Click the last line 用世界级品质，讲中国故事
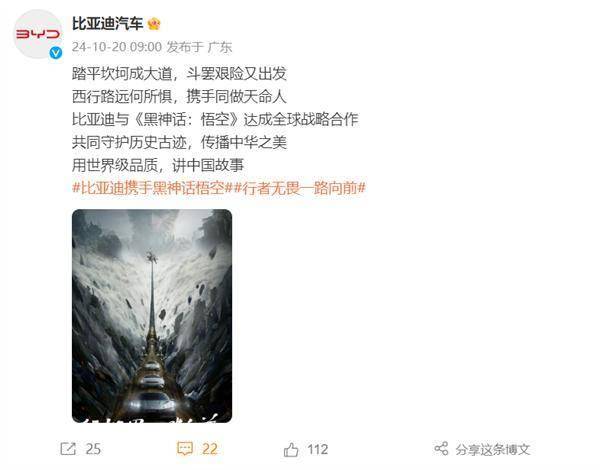The width and height of the screenshot is (600, 470). pos(158,165)
